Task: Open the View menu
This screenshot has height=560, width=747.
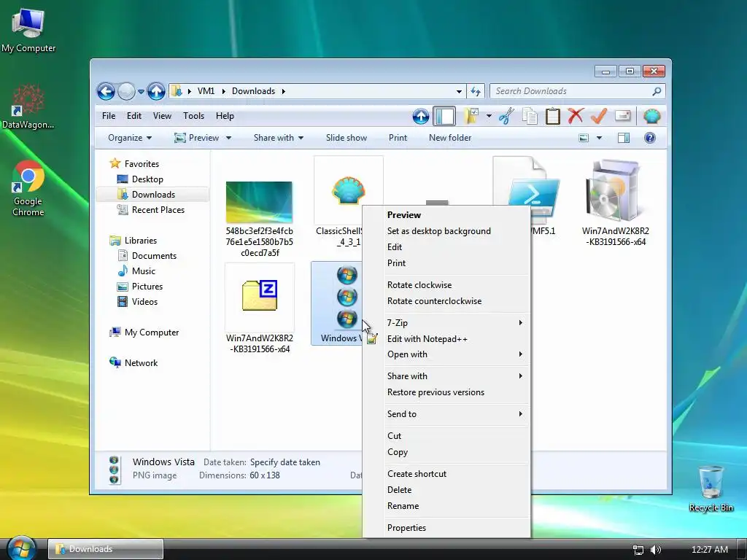Action: click(x=162, y=116)
